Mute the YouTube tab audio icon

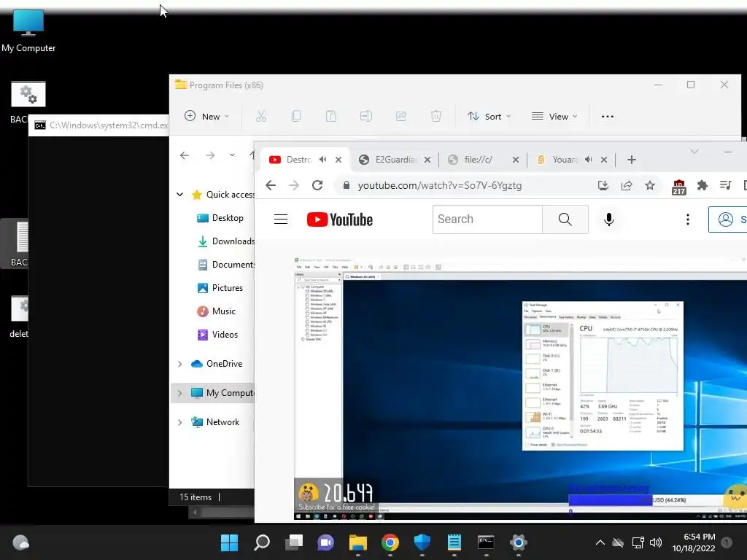(323, 160)
